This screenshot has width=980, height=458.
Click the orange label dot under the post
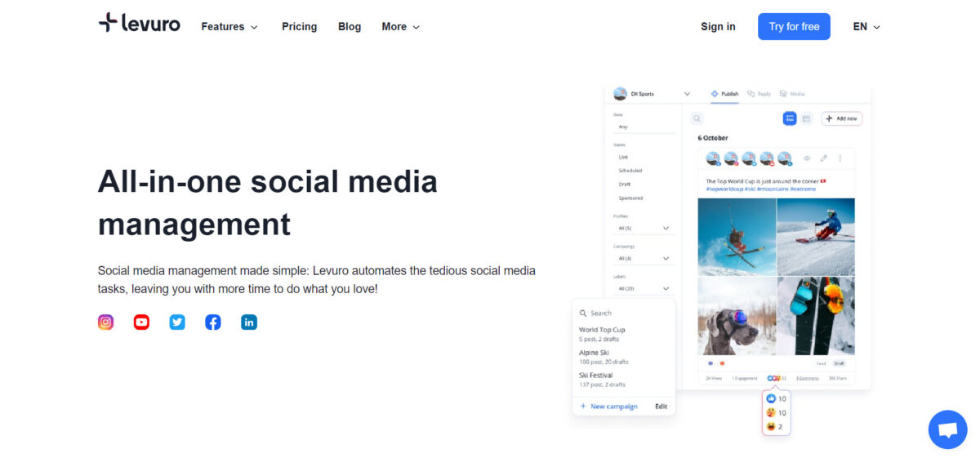point(722,363)
